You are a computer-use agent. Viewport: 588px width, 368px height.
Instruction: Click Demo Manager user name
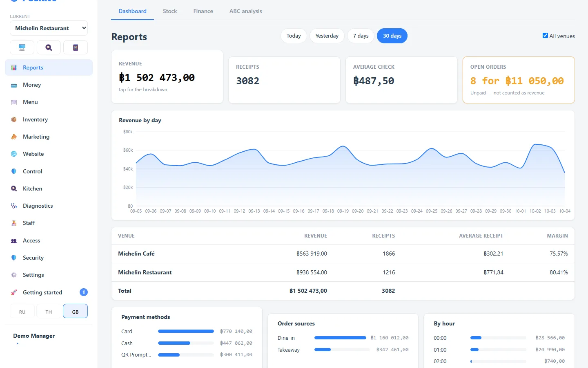[34, 336]
